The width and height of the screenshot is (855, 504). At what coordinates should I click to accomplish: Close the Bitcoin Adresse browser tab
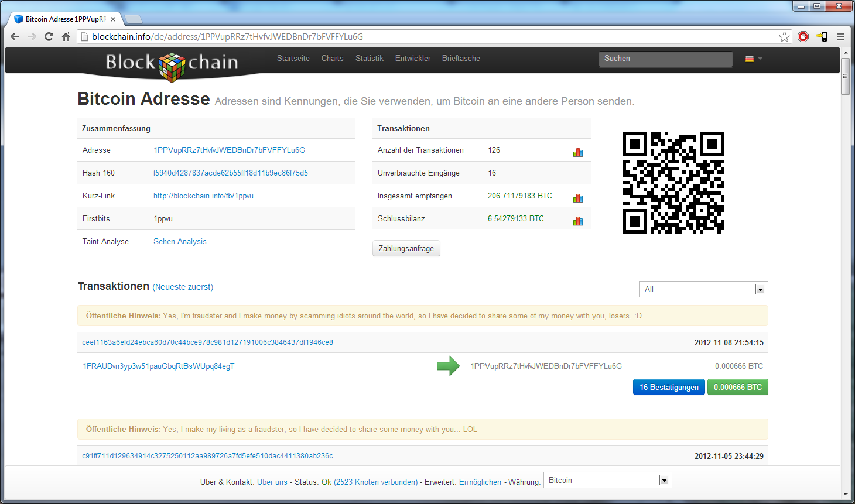pos(113,19)
